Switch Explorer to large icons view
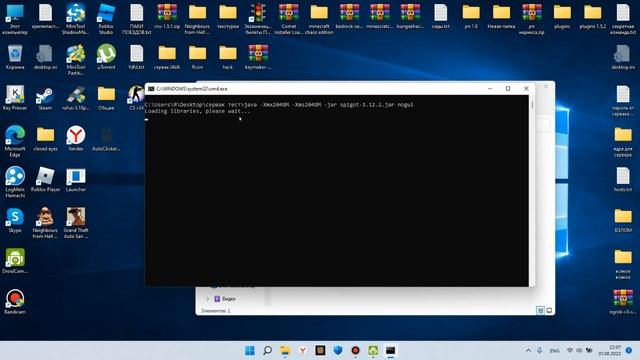Screen dimensions: 640x360 pyautogui.click(x=549, y=311)
